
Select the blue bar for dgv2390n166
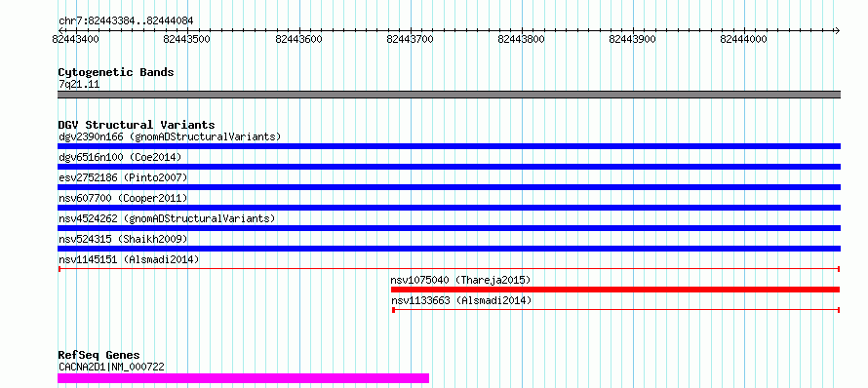click(449, 146)
